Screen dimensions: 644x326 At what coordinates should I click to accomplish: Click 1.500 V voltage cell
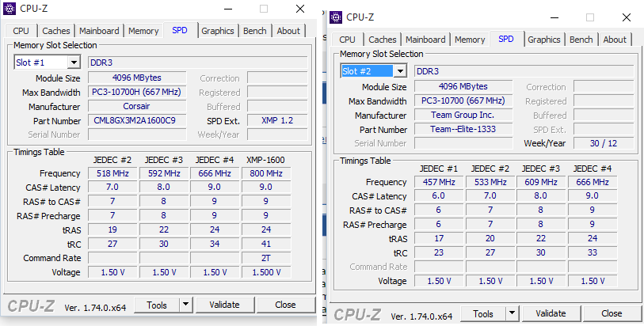(266, 272)
